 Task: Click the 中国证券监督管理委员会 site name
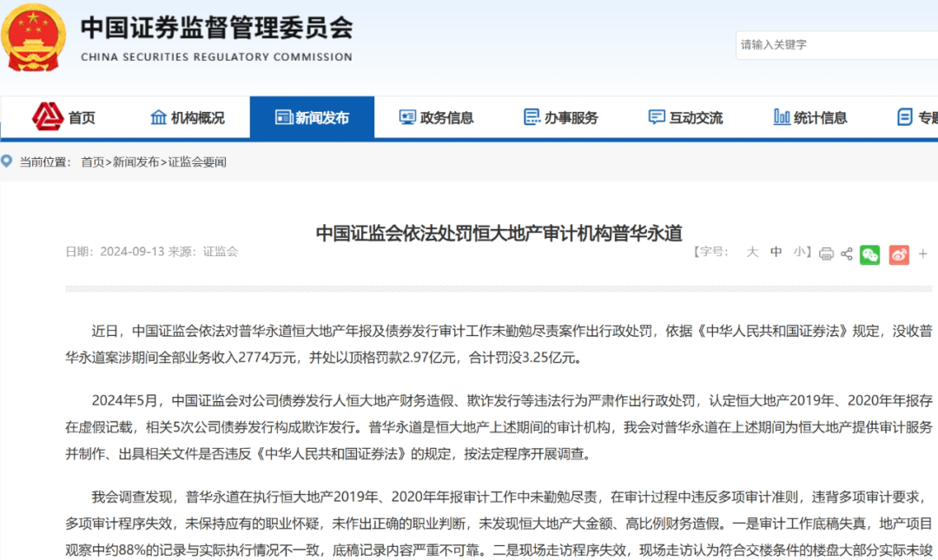[x=217, y=28]
